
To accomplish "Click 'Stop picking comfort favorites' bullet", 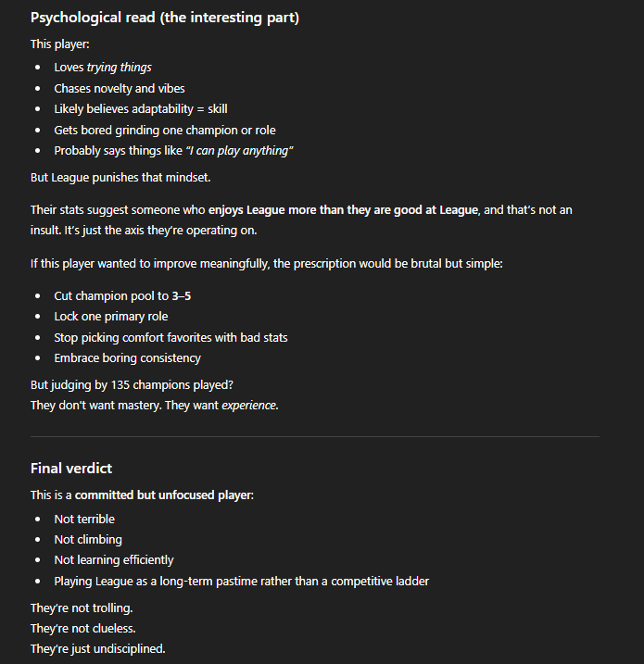I will coord(170,337).
